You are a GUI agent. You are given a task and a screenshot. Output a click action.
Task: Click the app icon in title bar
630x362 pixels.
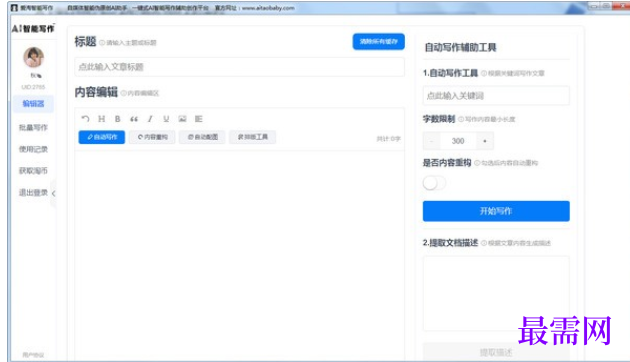point(14,8)
